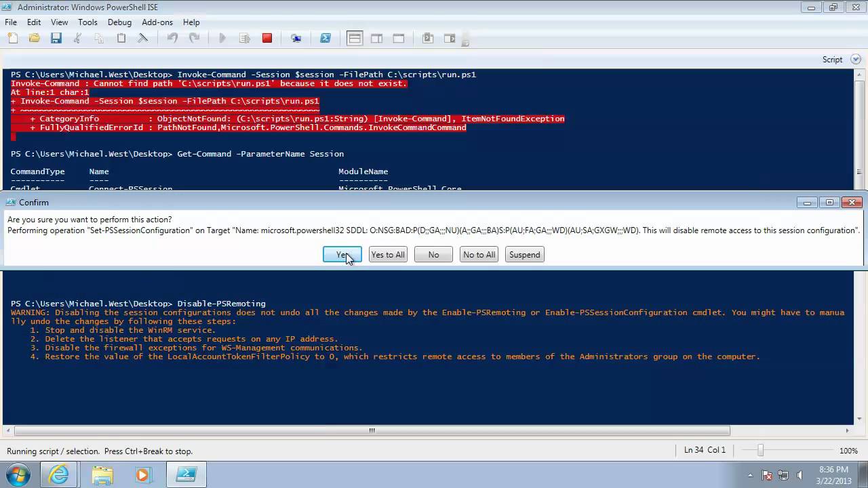Click the Action Center flag tray icon
Image resolution: width=868 pixels, height=488 pixels.
[767, 475]
